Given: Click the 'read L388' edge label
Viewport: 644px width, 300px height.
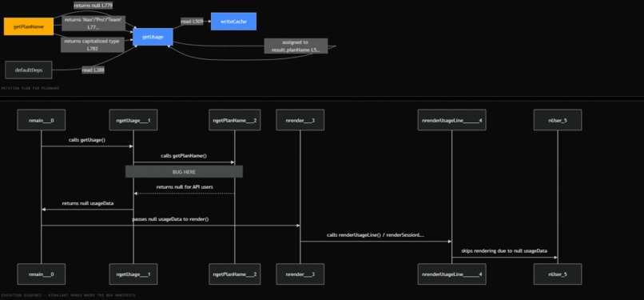Looking at the screenshot, I should point(93,70).
